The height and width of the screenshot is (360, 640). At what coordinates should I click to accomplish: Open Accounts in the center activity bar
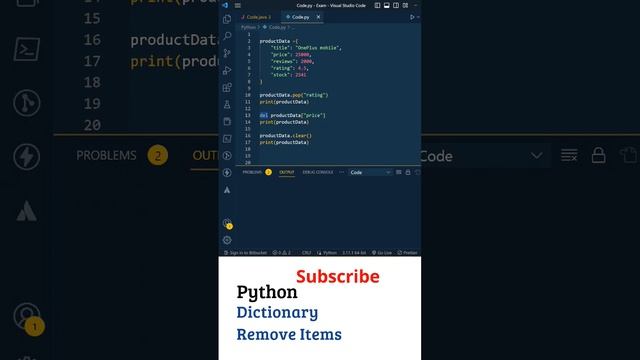click(227, 223)
